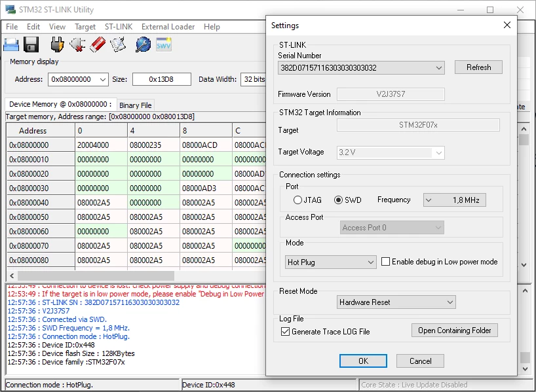Screen dimensions: 536x392
Task: Select the JTAG port radio button
Action: pos(297,200)
